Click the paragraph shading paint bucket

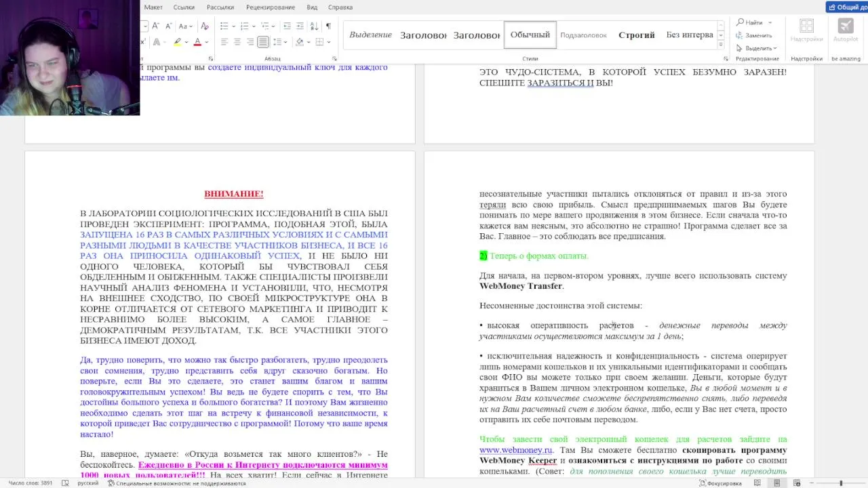[299, 42]
